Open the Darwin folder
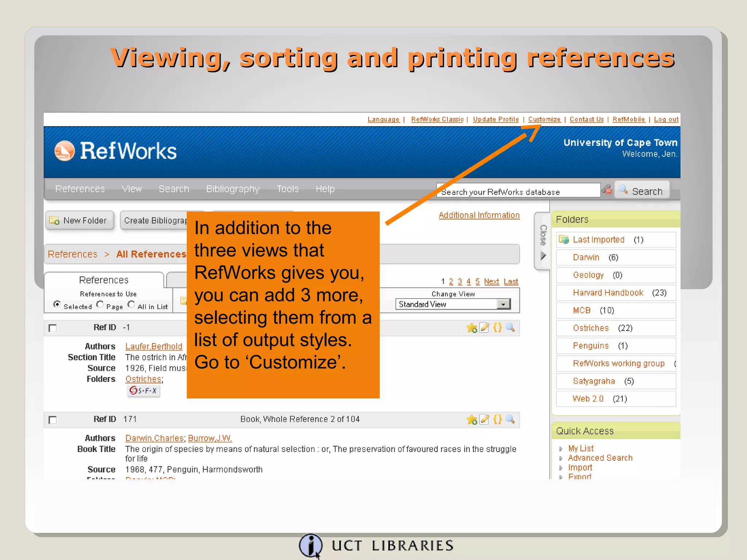Image resolution: width=747 pixels, height=560 pixels. 586,257
